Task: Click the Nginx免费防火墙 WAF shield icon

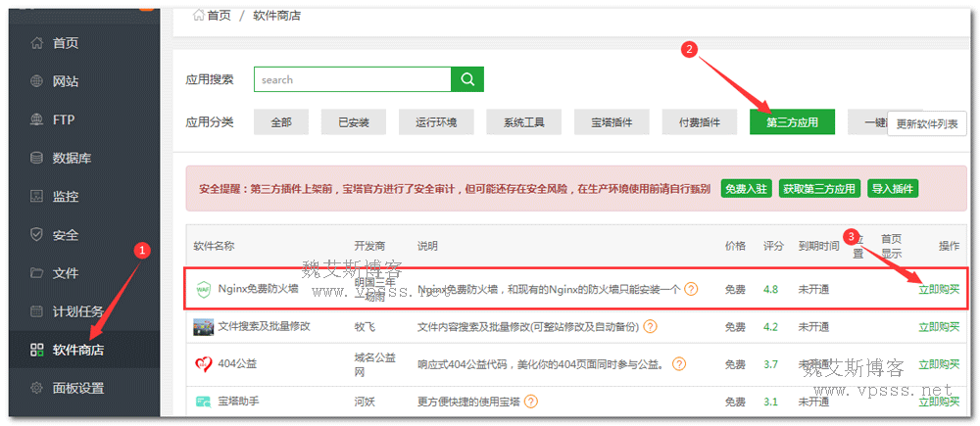Action: coord(203,289)
